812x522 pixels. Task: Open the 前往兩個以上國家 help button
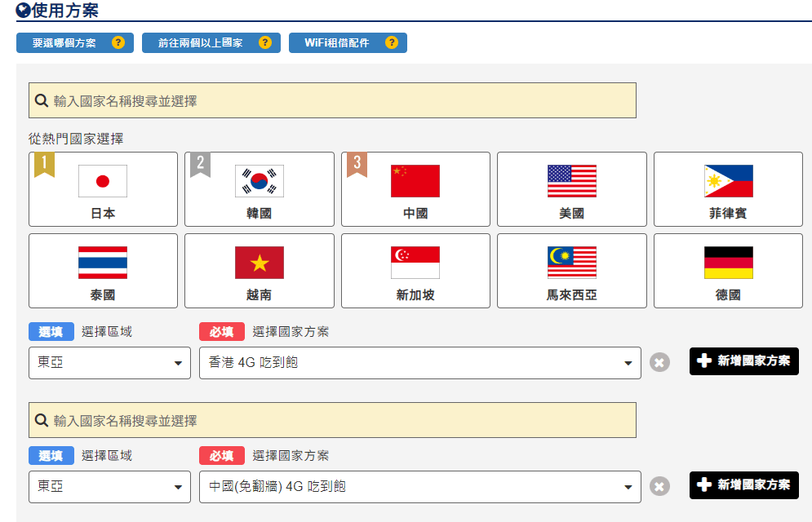[211, 43]
